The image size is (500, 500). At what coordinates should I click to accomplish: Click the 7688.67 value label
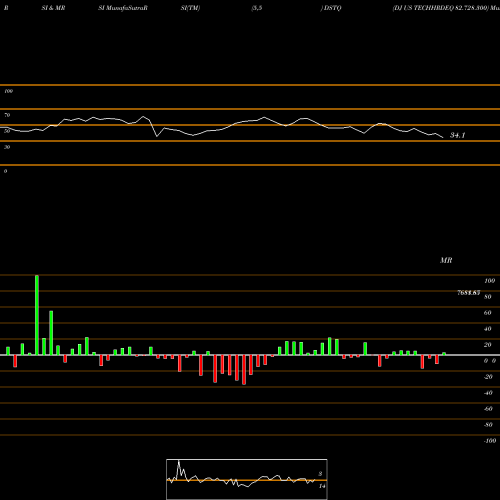point(469,293)
